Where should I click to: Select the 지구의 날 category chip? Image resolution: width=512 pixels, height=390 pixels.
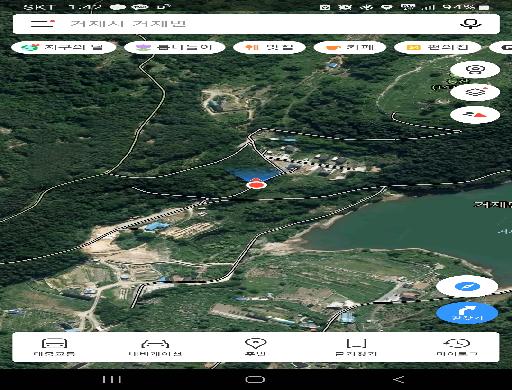(x=64, y=47)
